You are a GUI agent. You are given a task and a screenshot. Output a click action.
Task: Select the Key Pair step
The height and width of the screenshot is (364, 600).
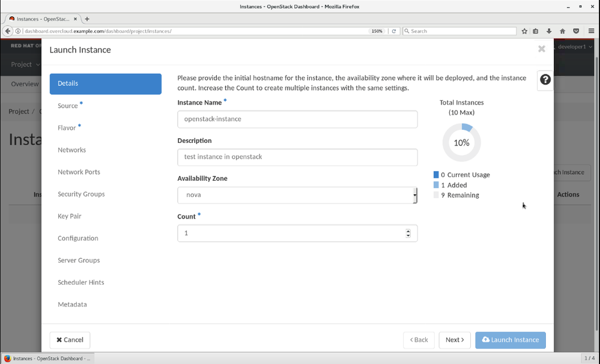click(70, 216)
